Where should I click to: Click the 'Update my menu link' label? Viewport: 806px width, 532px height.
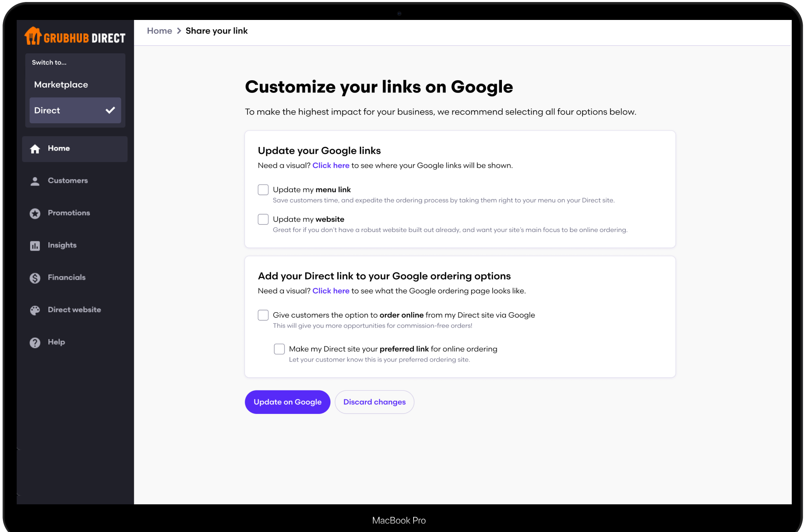coord(312,190)
